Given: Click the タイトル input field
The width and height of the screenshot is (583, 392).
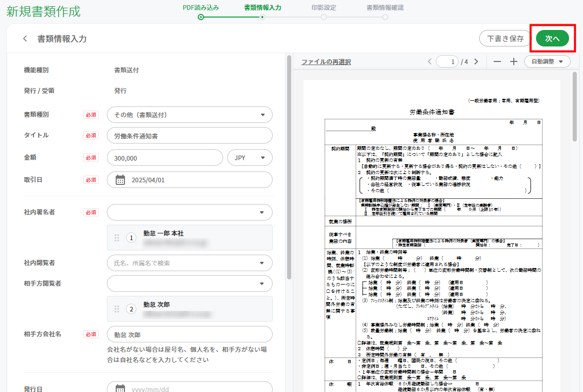Looking at the screenshot, I should [190, 136].
